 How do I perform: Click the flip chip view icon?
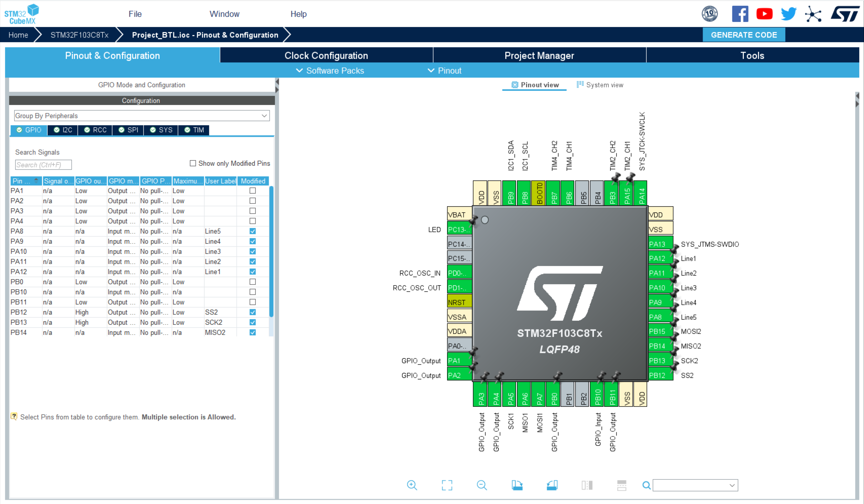587,485
